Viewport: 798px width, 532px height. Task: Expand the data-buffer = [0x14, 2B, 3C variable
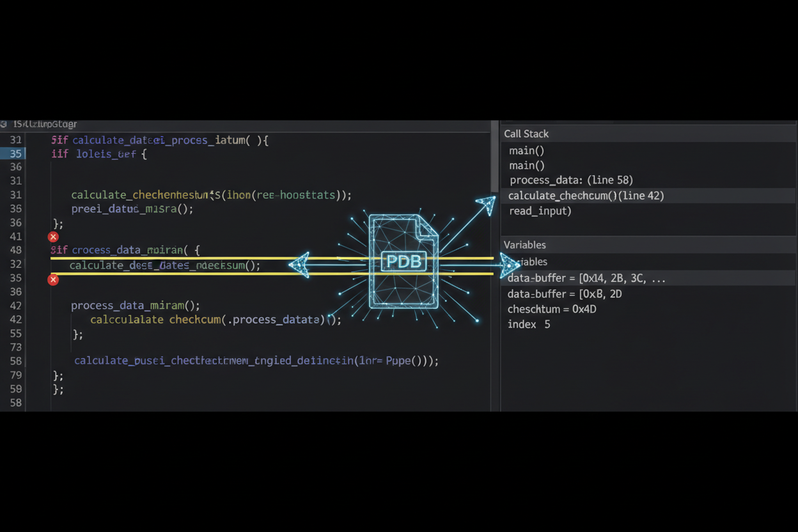tap(586, 279)
